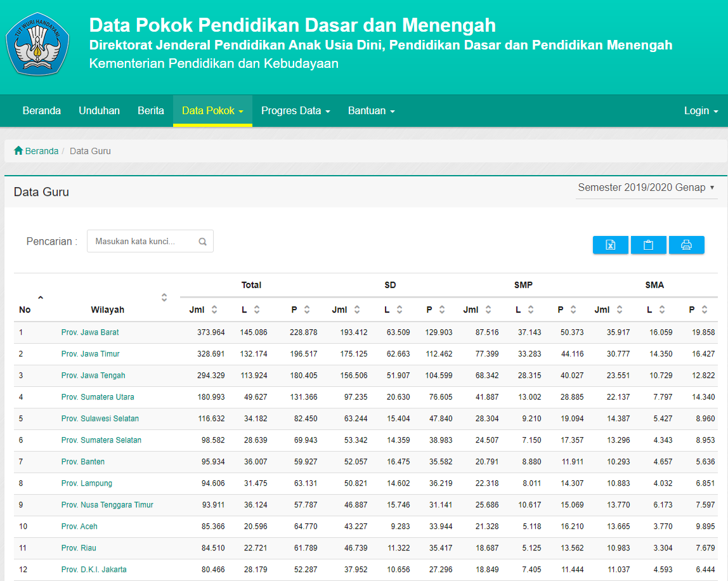728x581 pixels.
Task: Expand the Data Pokok menu
Action: point(212,111)
